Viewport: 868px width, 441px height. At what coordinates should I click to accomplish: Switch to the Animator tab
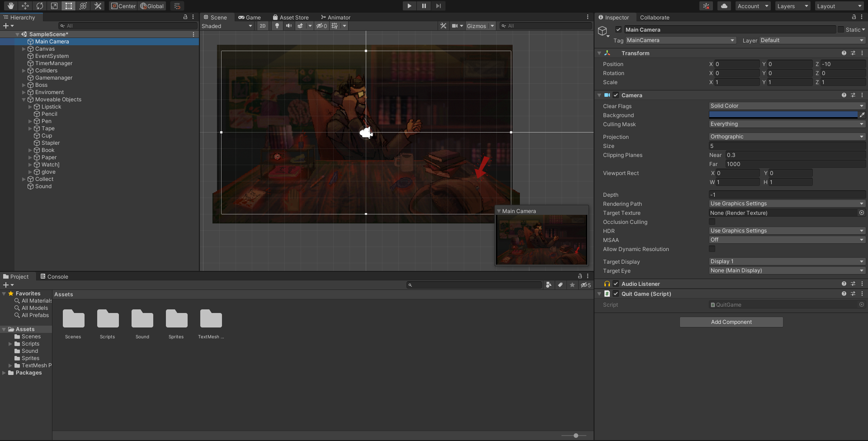coord(335,17)
